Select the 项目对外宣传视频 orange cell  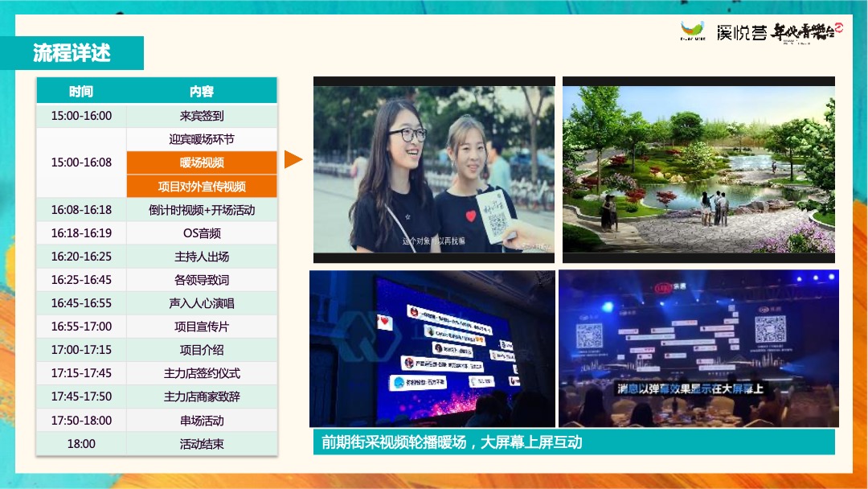coord(201,186)
